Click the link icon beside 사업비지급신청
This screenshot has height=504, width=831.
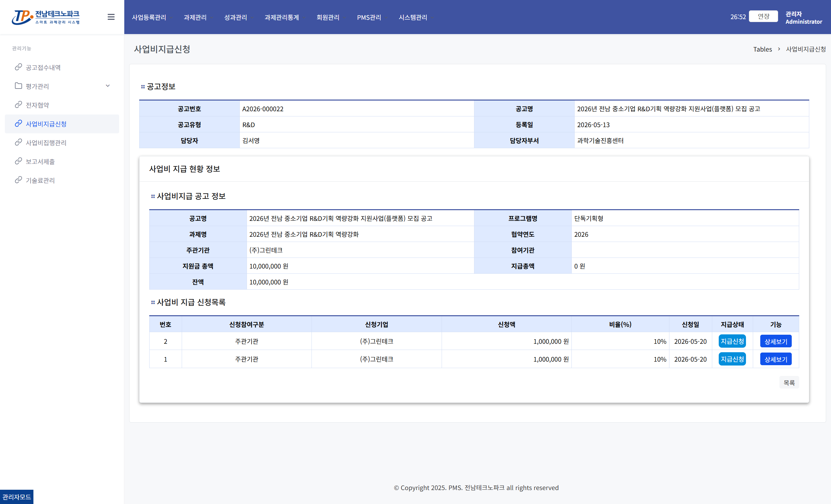[x=18, y=124]
